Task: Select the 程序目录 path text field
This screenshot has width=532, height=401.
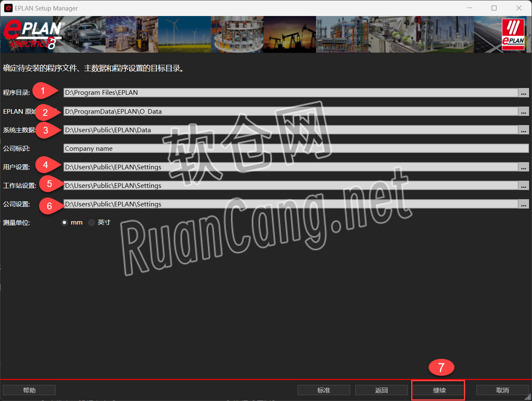Action: click(x=253, y=93)
